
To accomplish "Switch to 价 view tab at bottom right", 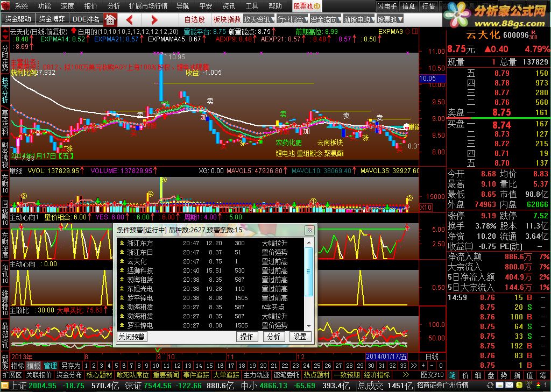I will [465, 375].
